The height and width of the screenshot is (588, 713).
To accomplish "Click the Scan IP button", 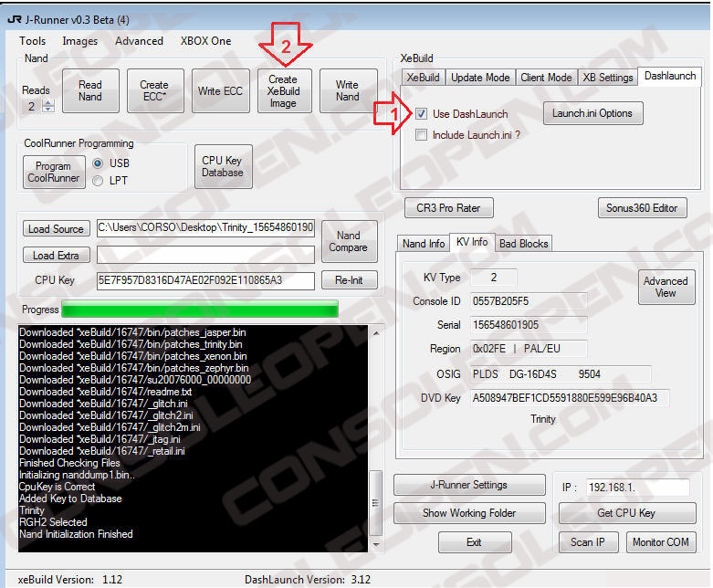I will 588,542.
